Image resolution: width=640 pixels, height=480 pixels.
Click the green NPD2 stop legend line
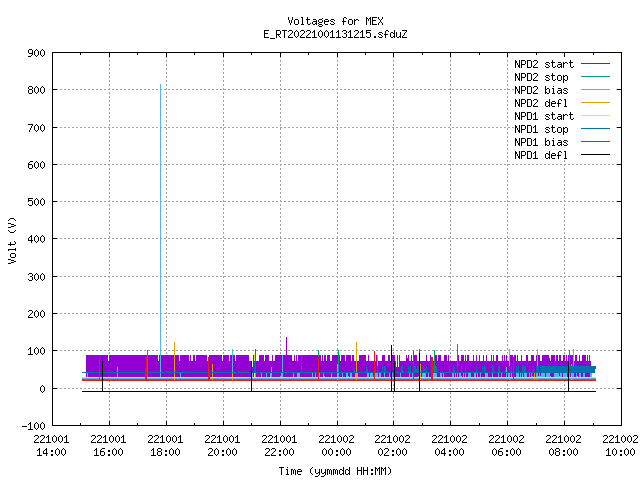pyautogui.click(x=596, y=77)
